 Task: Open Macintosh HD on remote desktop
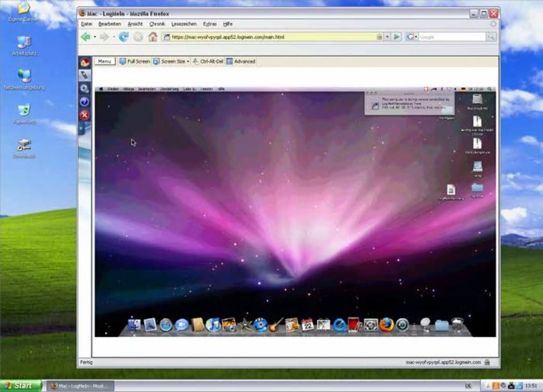pos(477,102)
